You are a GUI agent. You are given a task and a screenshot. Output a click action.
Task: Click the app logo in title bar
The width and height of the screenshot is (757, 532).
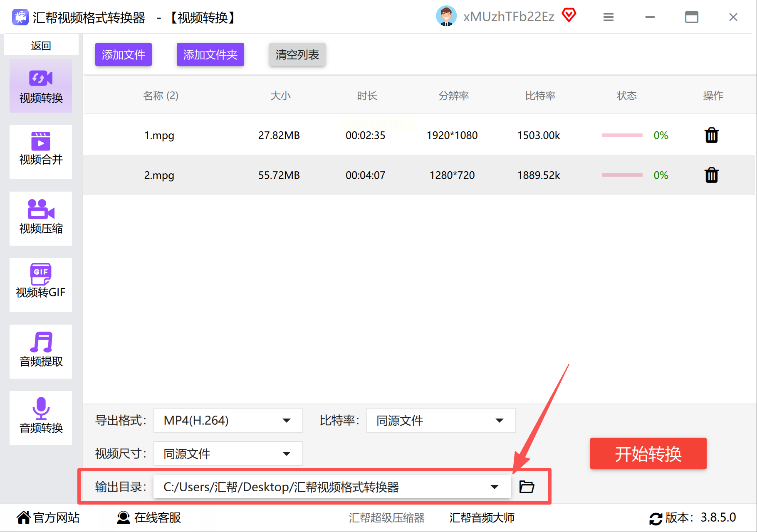[20, 17]
